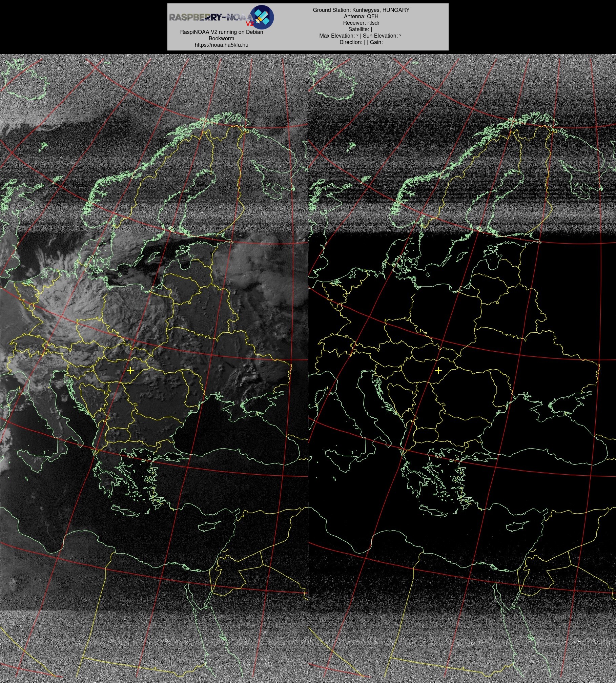Click the 'Direction: | | Gain:' text
This screenshot has height=683, width=616.
(361, 42)
